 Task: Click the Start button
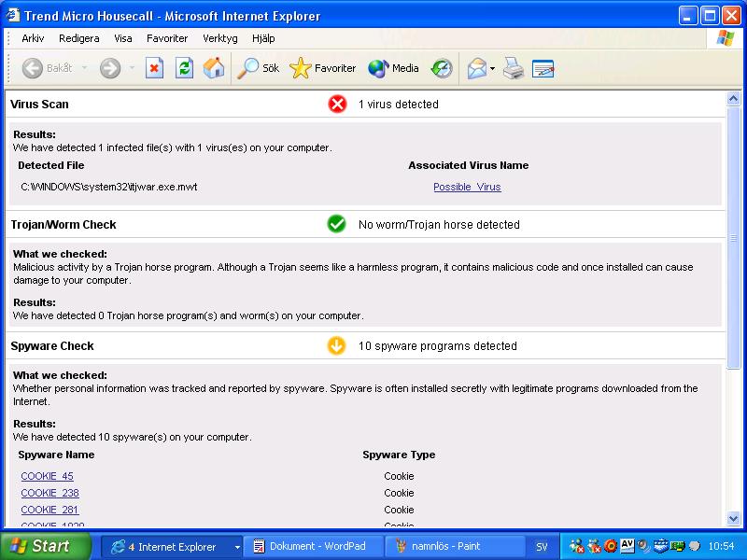pyautogui.click(x=46, y=546)
